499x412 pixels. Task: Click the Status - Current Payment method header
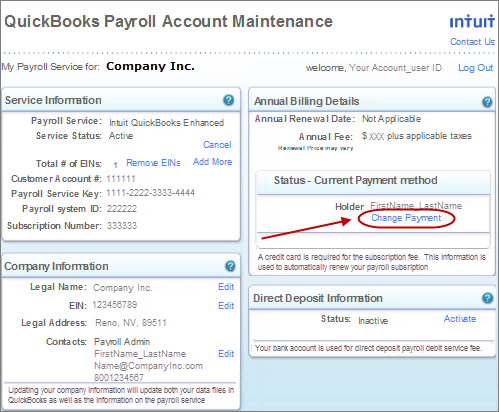(x=356, y=180)
